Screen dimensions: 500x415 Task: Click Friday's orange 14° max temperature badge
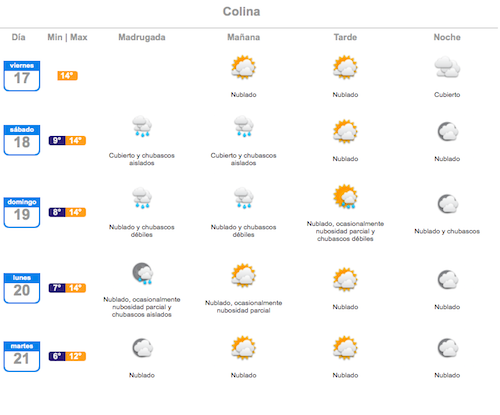67,76
